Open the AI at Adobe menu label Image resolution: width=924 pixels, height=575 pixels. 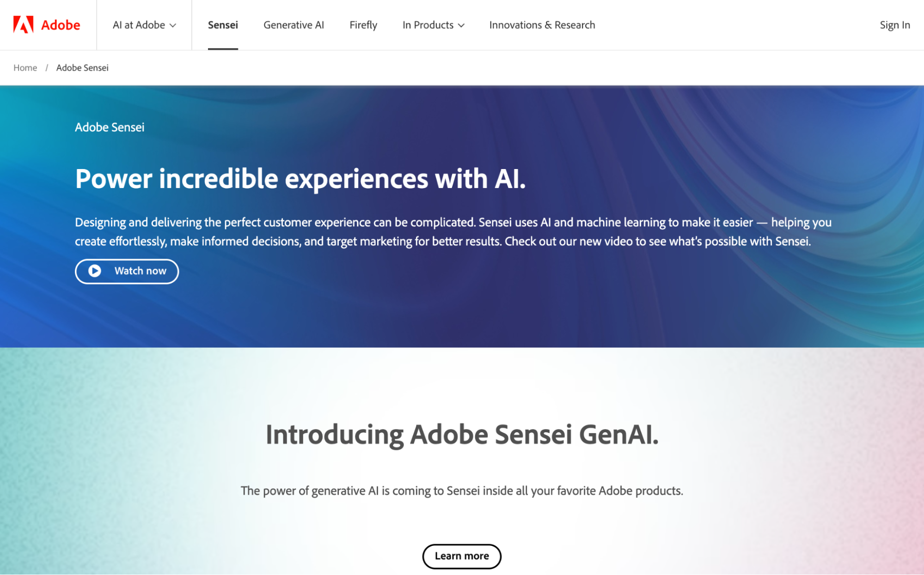click(x=139, y=25)
